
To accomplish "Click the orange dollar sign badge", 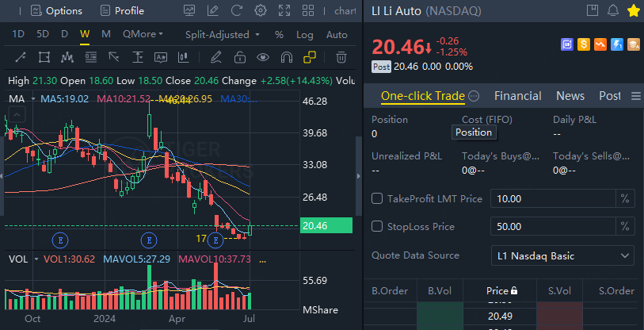I will 584,44.
